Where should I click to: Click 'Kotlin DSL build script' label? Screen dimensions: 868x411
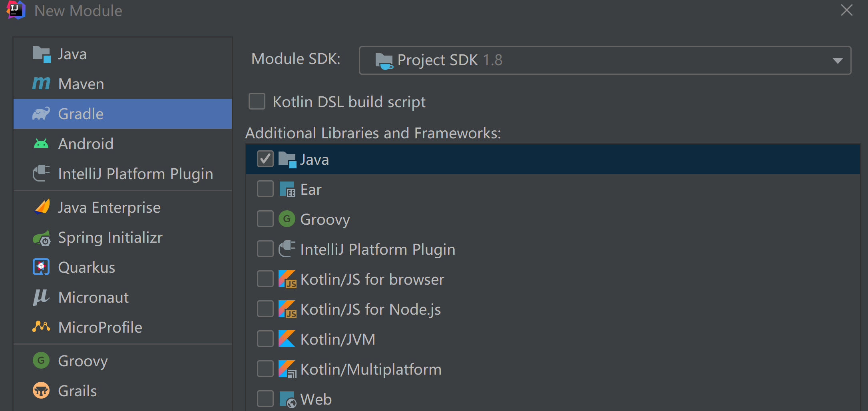(x=349, y=102)
